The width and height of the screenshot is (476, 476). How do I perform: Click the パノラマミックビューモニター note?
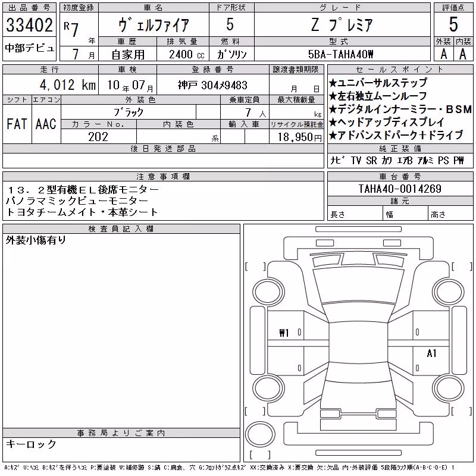77,201
